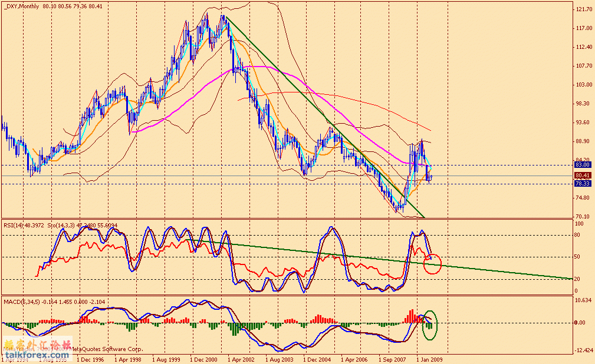
Task: Click the 10.634 MACD axis value
Action: (x=583, y=300)
